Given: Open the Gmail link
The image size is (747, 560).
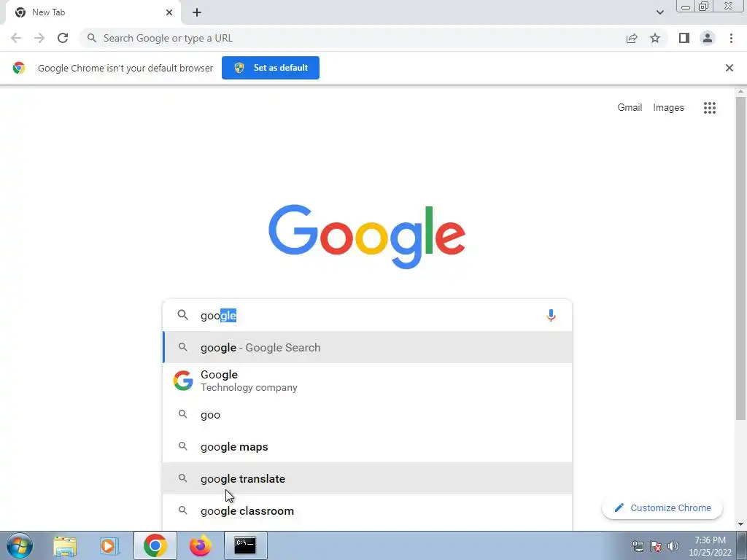Looking at the screenshot, I should pos(630,108).
